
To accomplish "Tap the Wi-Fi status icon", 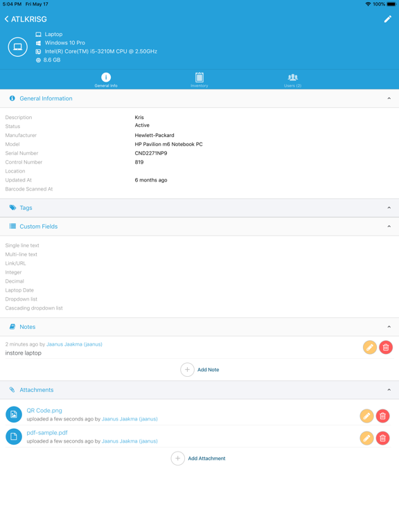I will coord(368,4).
